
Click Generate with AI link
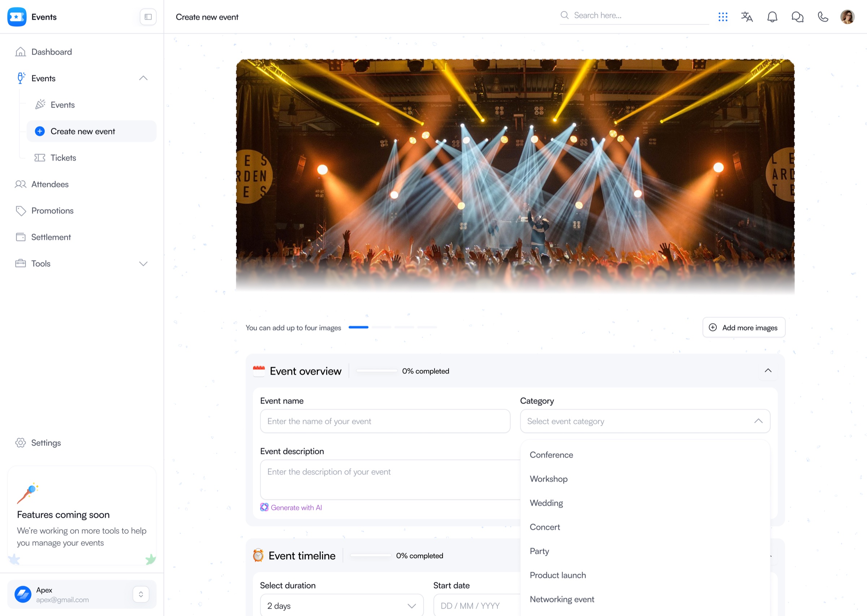tap(296, 508)
